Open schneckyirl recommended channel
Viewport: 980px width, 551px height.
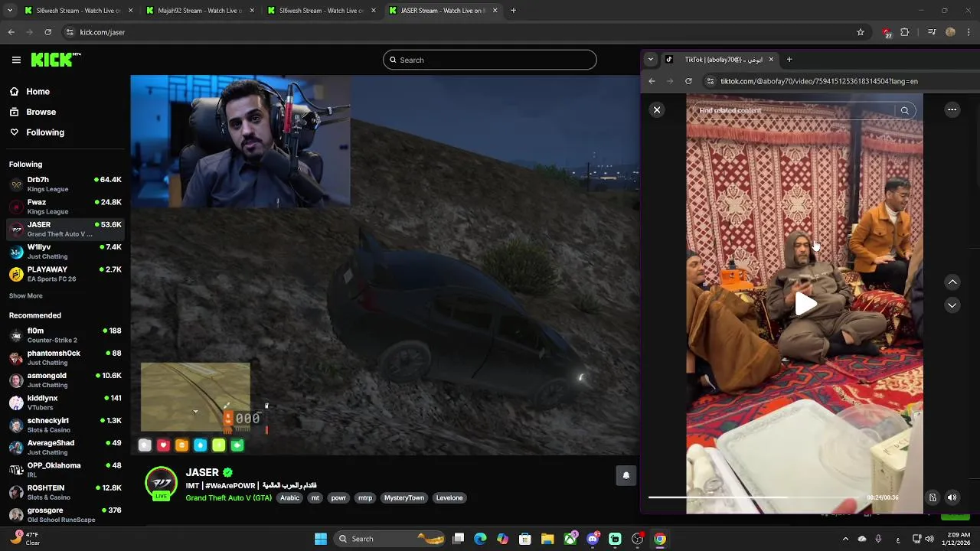(x=65, y=425)
